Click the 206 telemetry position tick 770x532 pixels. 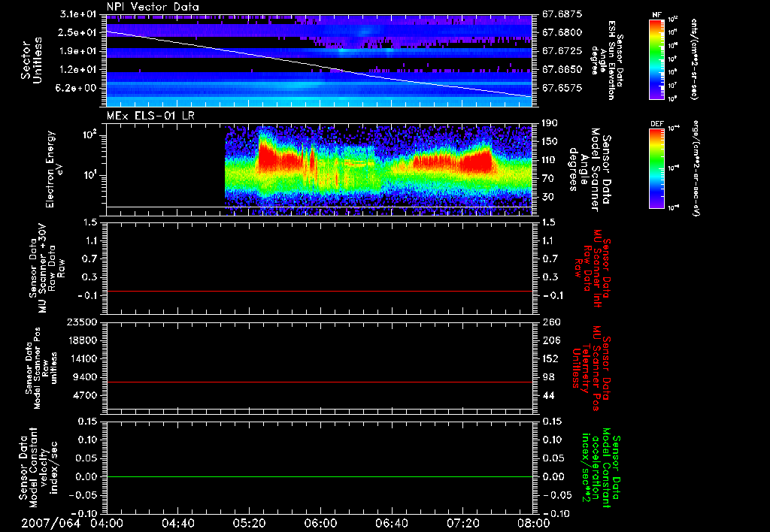point(551,340)
